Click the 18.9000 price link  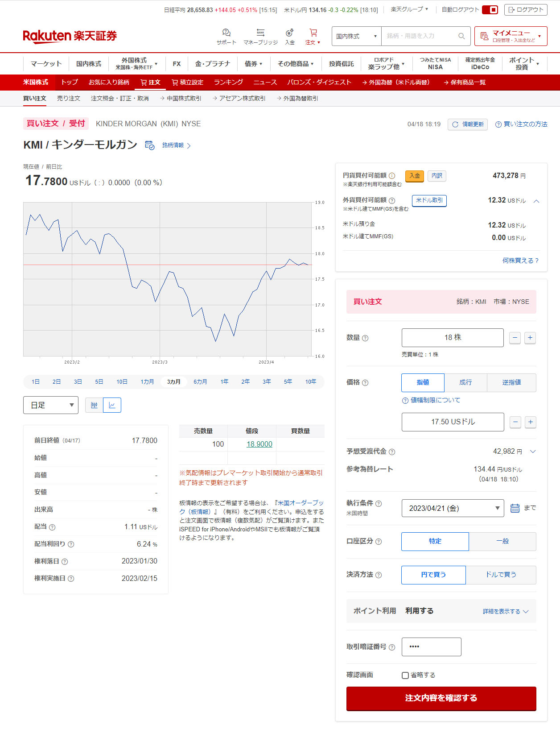tap(259, 444)
